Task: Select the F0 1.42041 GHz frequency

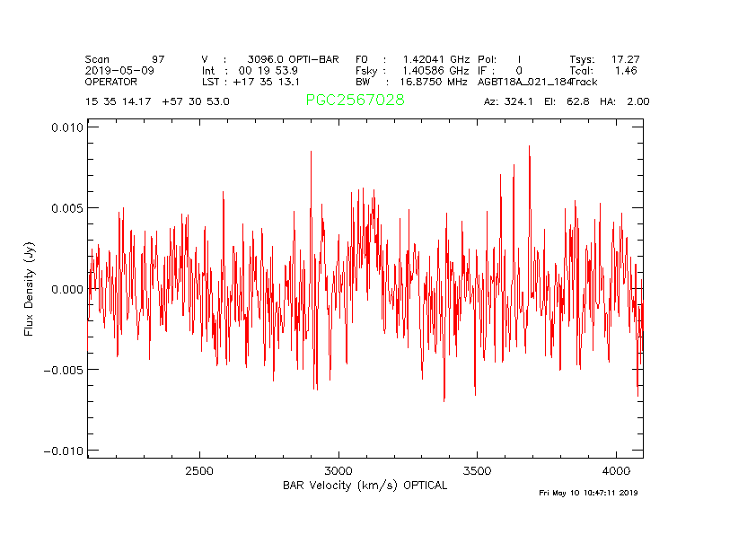Action: (x=412, y=59)
